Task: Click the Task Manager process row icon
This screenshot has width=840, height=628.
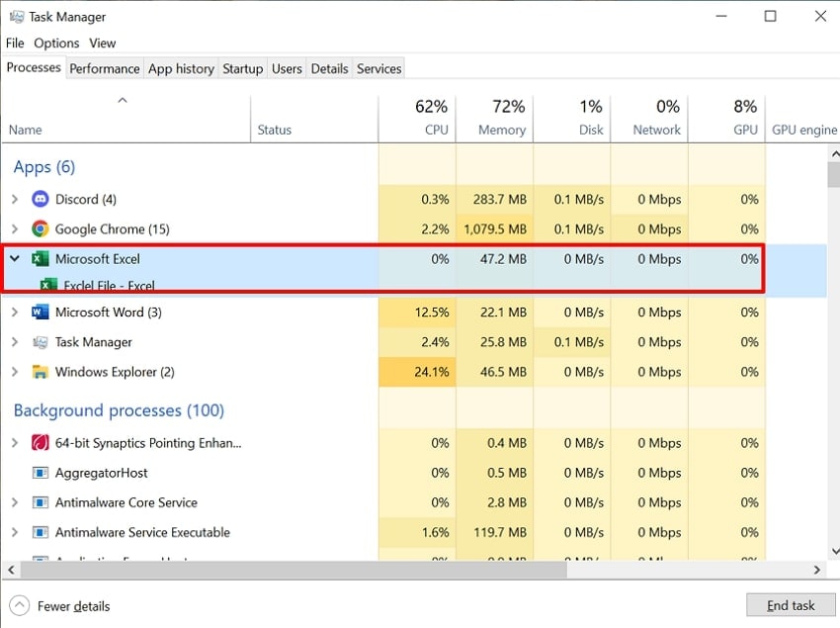Action: [x=41, y=342]
